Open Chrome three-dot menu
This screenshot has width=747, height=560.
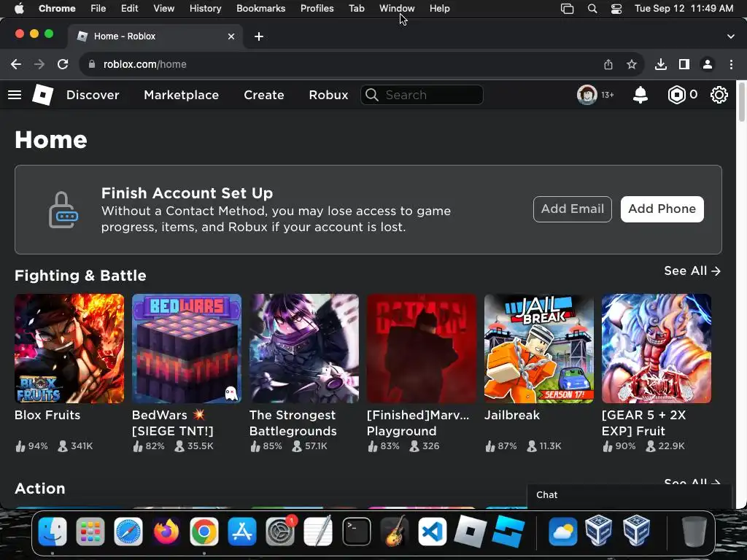(731, 64)
